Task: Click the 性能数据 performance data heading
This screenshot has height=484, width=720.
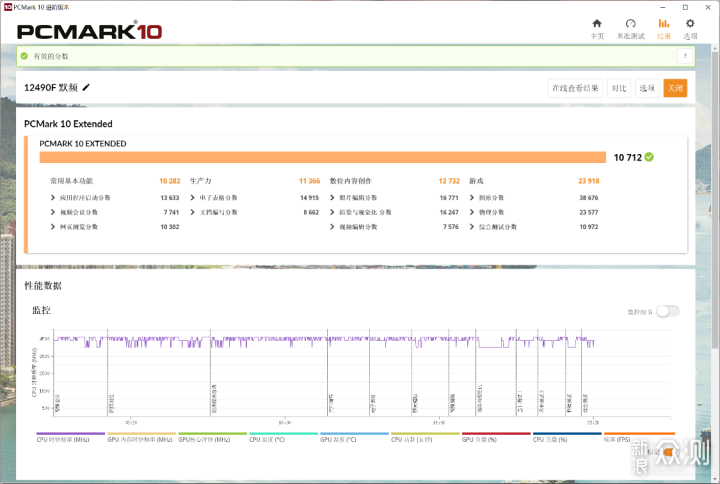Action: (43, 286)
